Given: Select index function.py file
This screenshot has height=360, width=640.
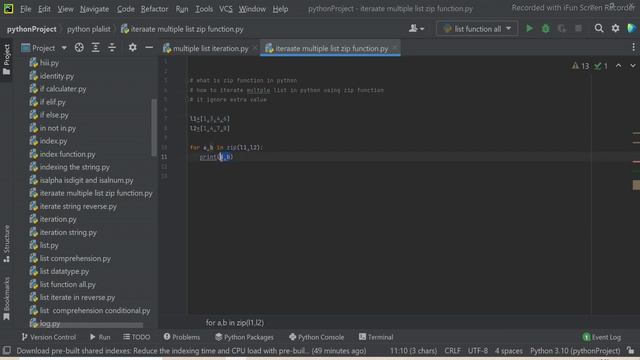Looking at the screenshot, I should click(67, 154).
